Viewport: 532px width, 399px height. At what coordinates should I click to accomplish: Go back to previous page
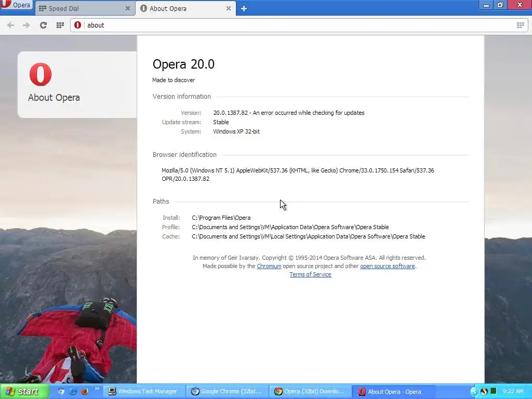click(x=10, y=25)
